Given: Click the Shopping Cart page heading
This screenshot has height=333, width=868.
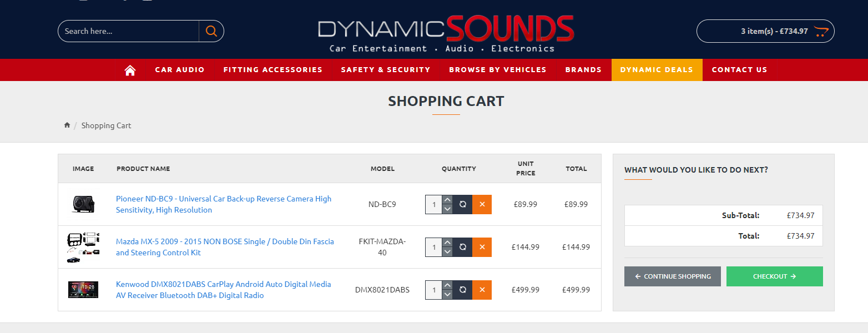Looking at the screenshot, I should coord(446,101).
